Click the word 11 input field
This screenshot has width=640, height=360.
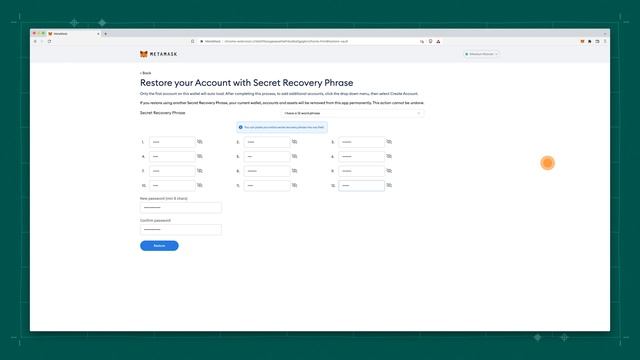pyautogui.click(x=267, y=186)
